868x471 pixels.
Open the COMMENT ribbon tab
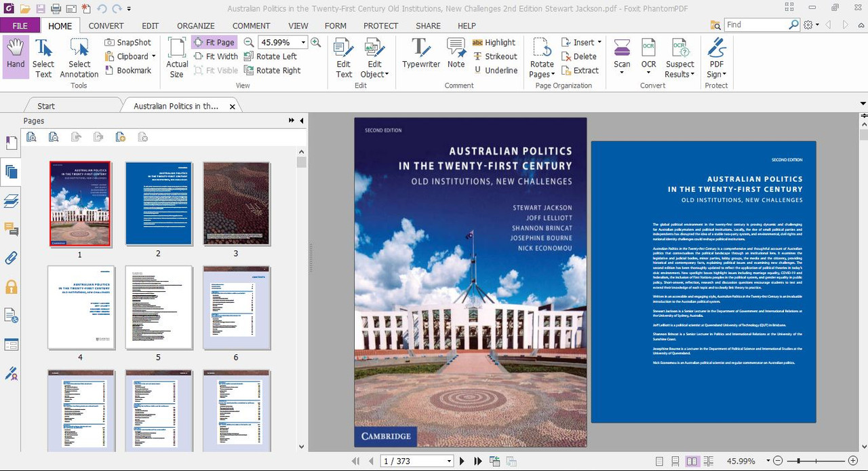251,26
